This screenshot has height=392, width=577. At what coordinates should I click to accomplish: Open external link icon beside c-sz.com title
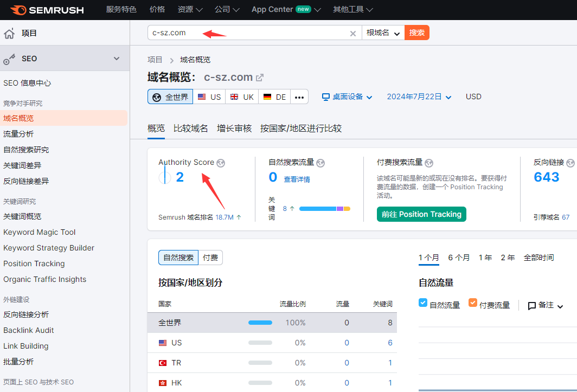[260, 78]
